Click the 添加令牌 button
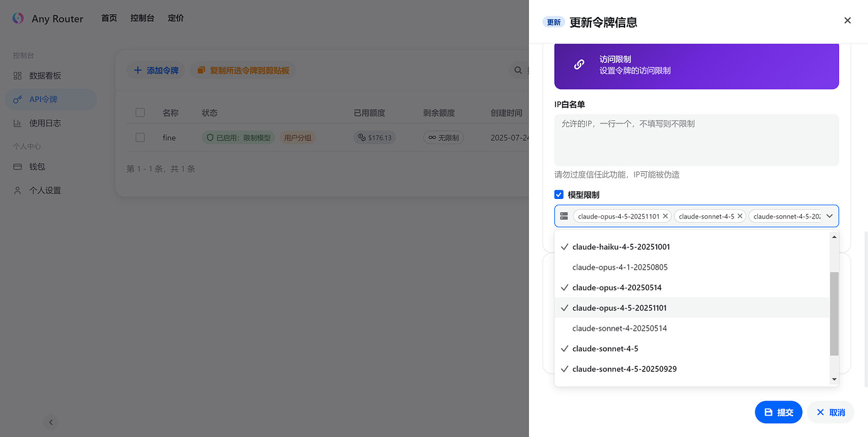Screen dimensions: 868x437 156,71
